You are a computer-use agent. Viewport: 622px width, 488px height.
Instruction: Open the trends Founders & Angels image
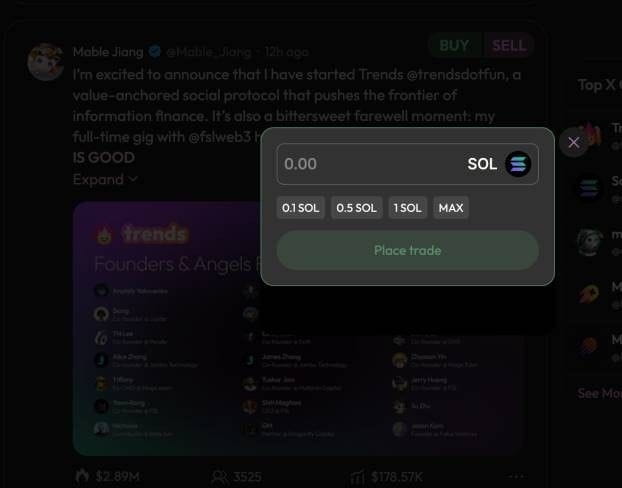click(x=299, y=329)
